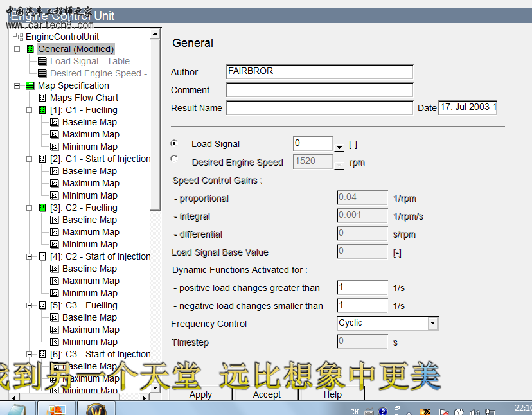Open the Load Signal value dropdown arrow
Screen dimensions: 532x415
[339, 147]
